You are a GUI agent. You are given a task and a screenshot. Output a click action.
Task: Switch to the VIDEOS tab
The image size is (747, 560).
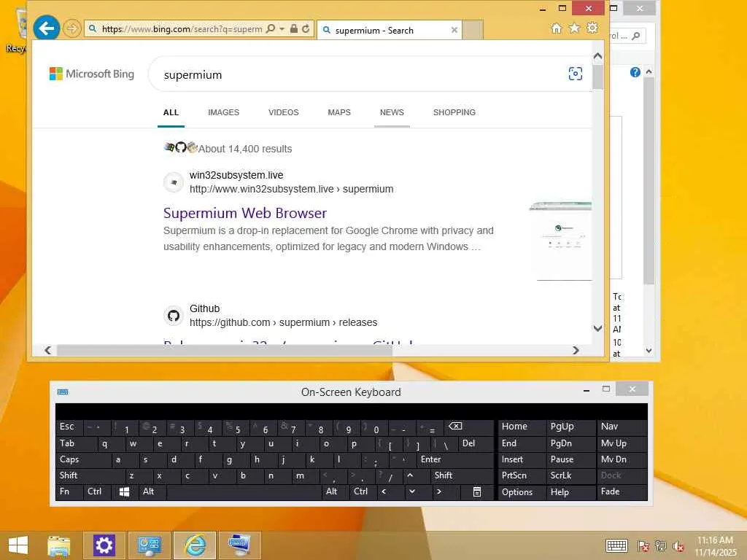(284, 112)
